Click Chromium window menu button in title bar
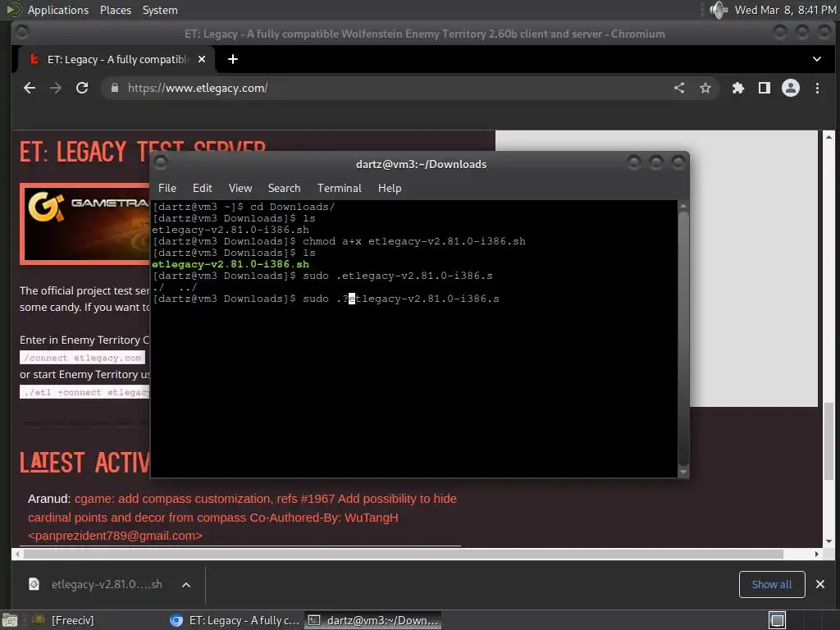Viewport: 840px width, 630px height. (x=22, y=33)
